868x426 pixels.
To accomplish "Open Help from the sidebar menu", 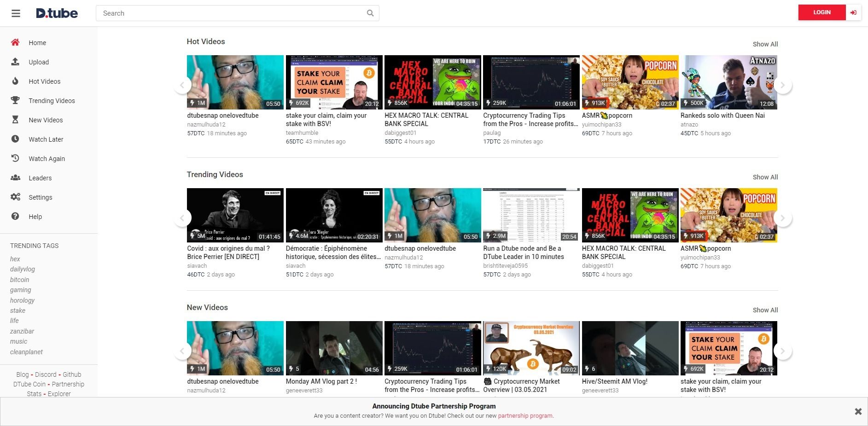I will pyautogui.click(x=35, y=216).
